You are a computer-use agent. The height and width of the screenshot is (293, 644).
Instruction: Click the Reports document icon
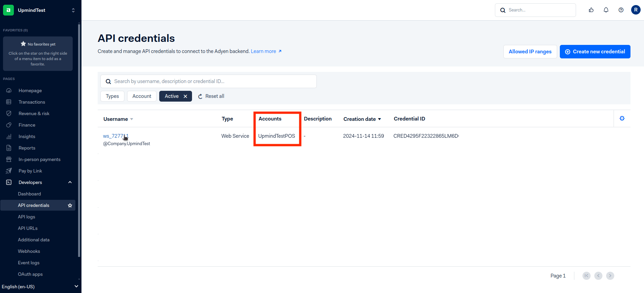pos(9,148)
